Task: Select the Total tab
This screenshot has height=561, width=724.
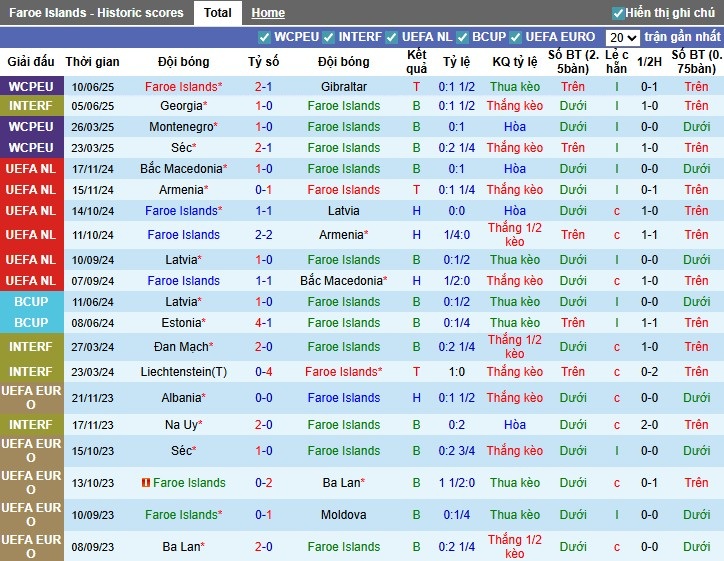Action: pyautogui.click(x=217, y=13)
